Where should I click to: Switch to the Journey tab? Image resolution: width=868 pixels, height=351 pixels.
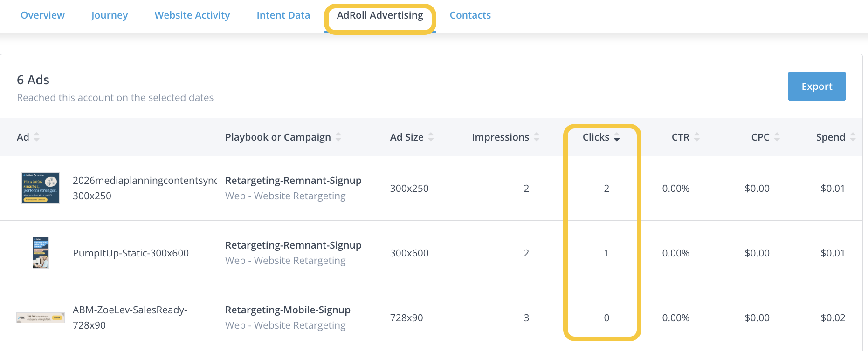[x=110, y=15]
